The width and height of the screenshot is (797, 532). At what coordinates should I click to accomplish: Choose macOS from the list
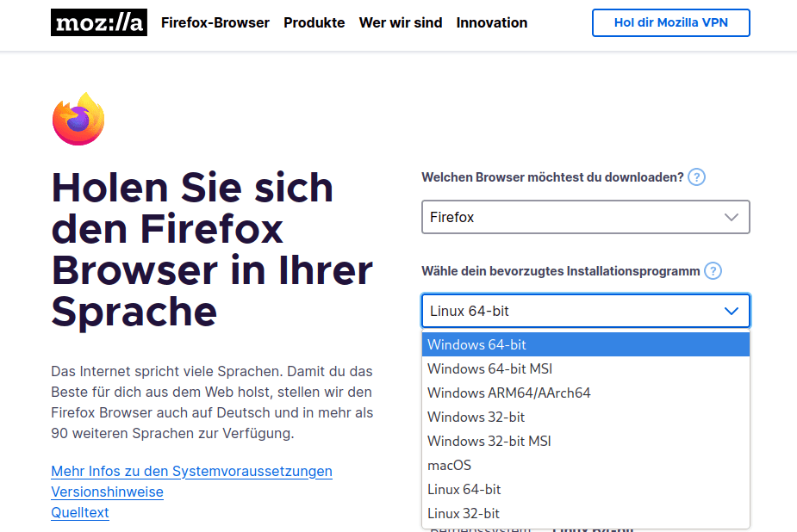click(586, 465)
